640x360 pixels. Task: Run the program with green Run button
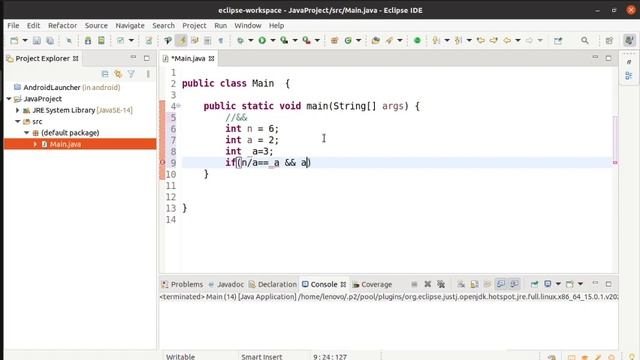(262, 40)
